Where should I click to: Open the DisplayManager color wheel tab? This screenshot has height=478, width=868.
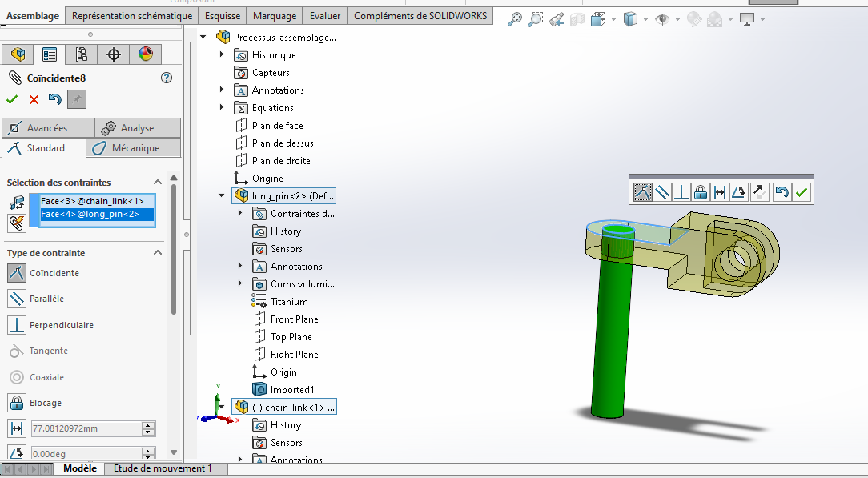click(x=145, y=54)
